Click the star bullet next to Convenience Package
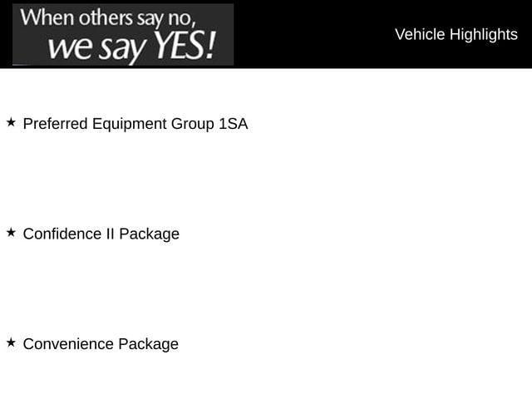Screen dimensions: 532x399 click(11, 342)
